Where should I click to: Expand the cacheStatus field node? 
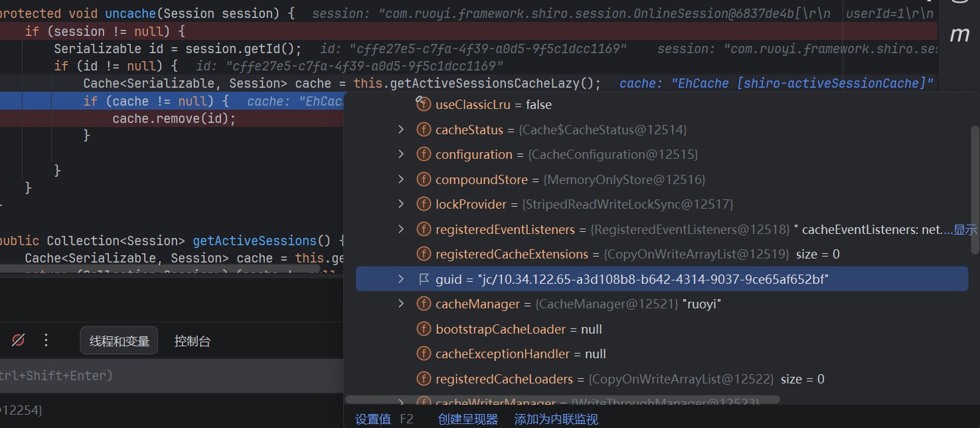(x=401, y=130)
